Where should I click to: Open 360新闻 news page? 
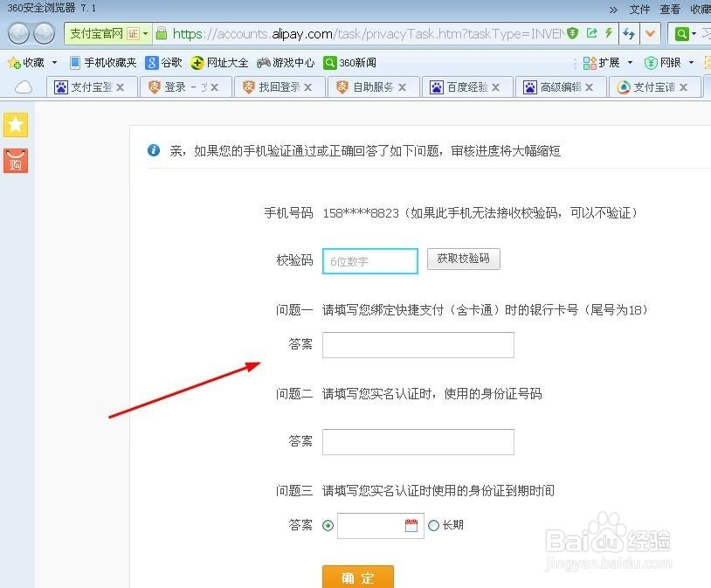(x=349, y=62)
